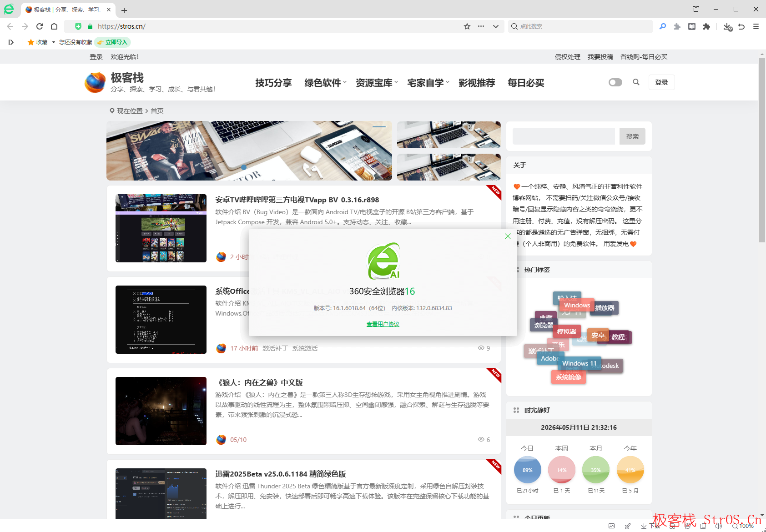Open the 技巧分享 menu item
This screenshot has height=532, width=766.
tap(273, 83)
